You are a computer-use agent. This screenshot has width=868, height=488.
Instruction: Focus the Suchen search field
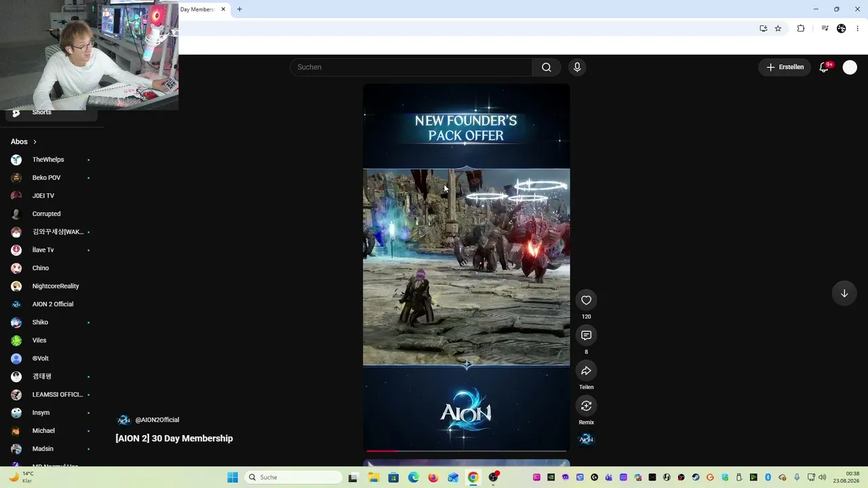(411, 67)
